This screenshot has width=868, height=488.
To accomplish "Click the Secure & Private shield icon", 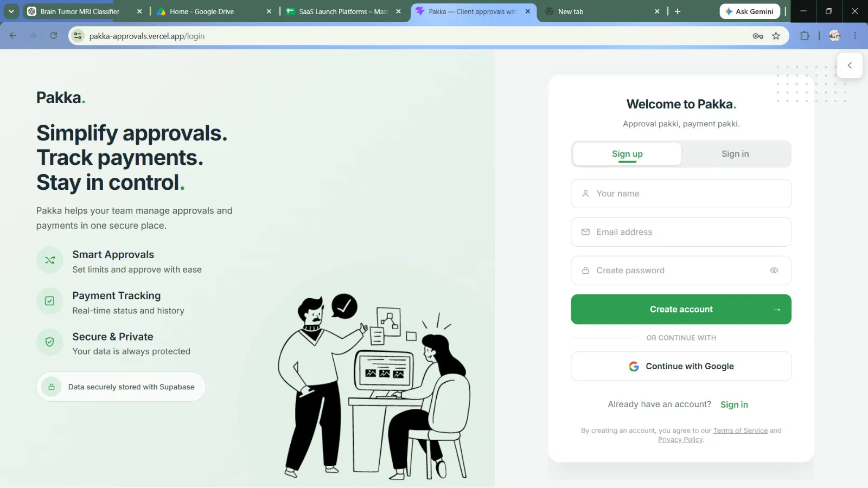I will (50, 342).
